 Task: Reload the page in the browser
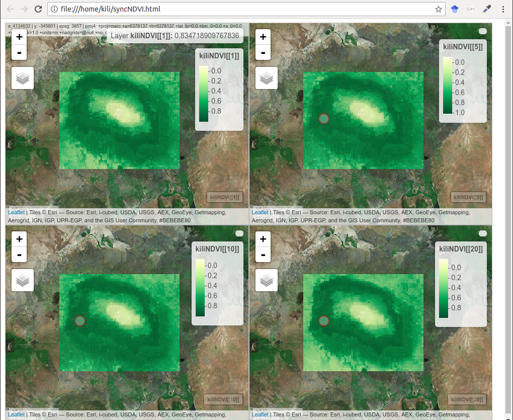click(x=38, y=9)
